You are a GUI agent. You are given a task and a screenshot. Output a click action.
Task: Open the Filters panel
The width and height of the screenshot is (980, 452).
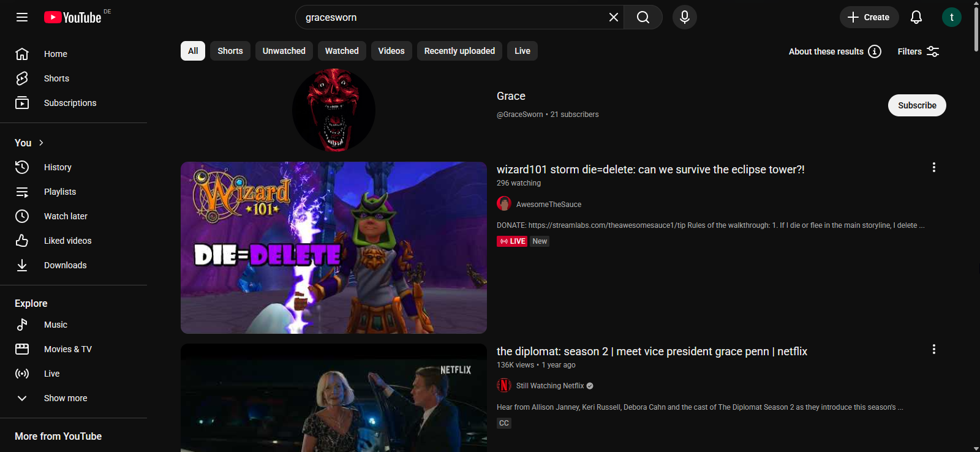pyautogui.click(x=918, y=51)
